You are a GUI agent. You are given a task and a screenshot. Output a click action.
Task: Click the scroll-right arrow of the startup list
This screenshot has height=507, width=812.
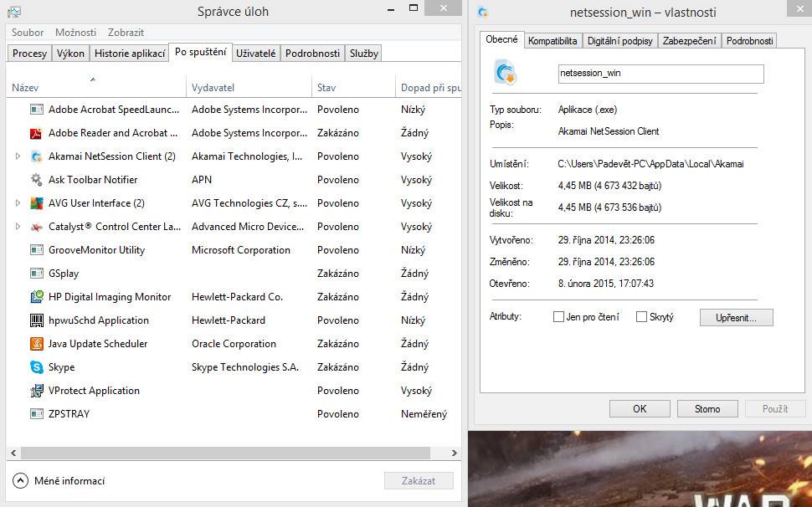tap(455, 453)
